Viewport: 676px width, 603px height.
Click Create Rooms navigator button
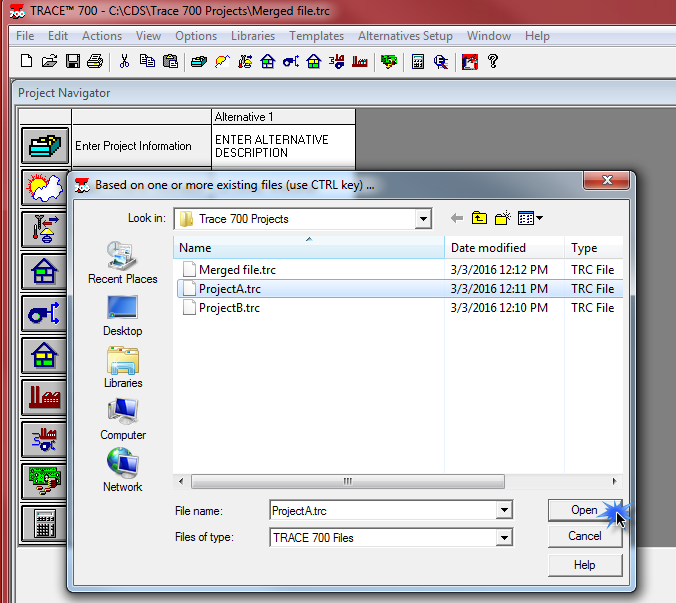click(x=45, y=271)
